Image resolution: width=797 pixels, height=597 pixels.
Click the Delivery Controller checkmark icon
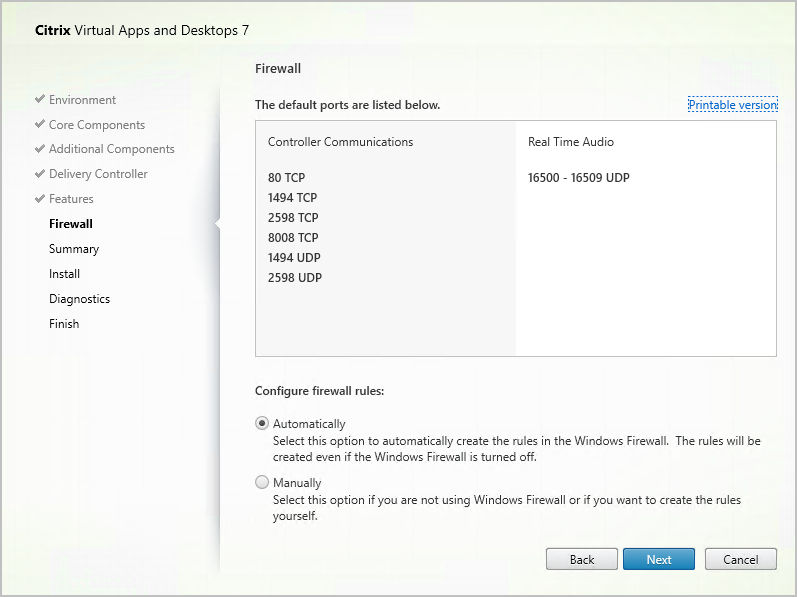[39, 174]
